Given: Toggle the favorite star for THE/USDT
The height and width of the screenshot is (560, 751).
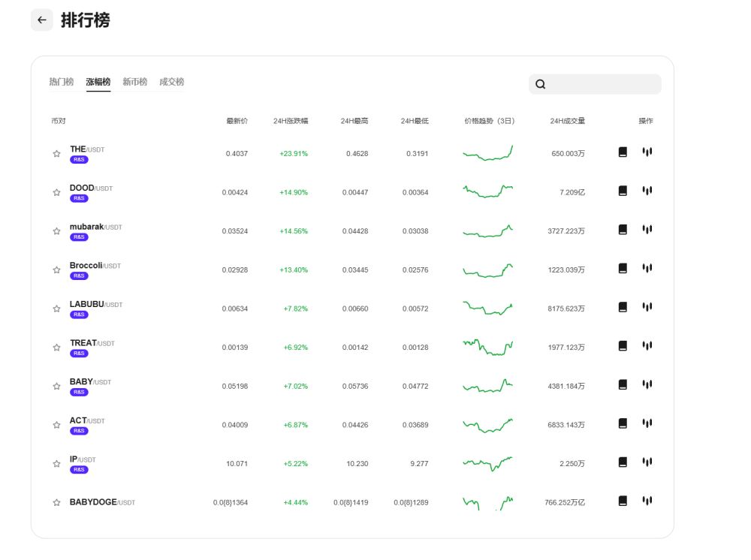Looking at the screenshot, I should point(56,153).
